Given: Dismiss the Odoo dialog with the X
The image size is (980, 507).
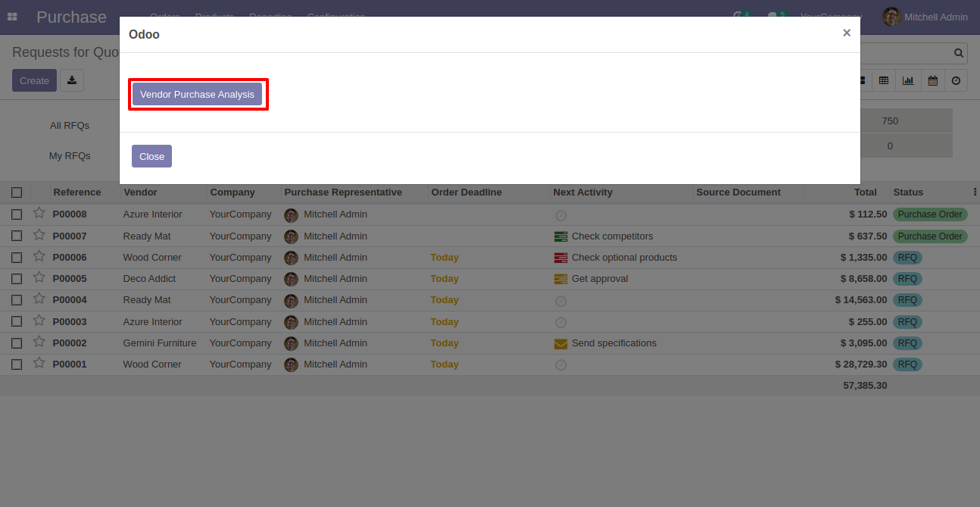Looking at the screenshot, I should (847, 33).
